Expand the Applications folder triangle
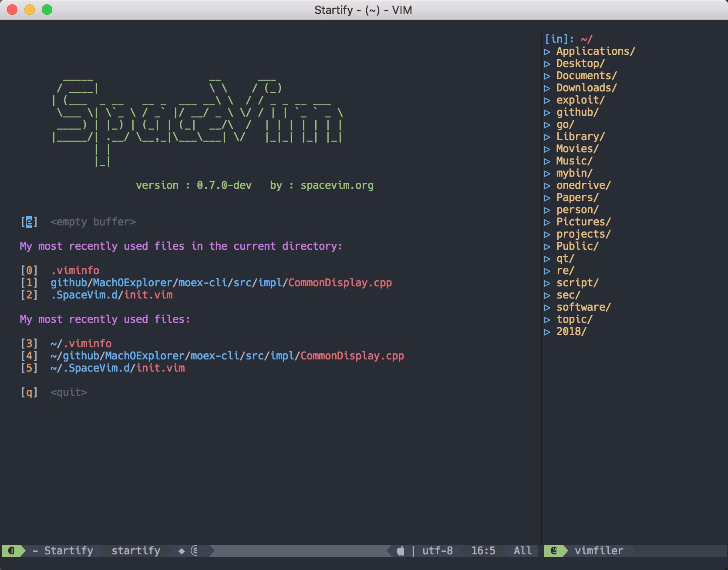This screenshot has width=728, height=570. pyautogui.click(x=547, y=52)
